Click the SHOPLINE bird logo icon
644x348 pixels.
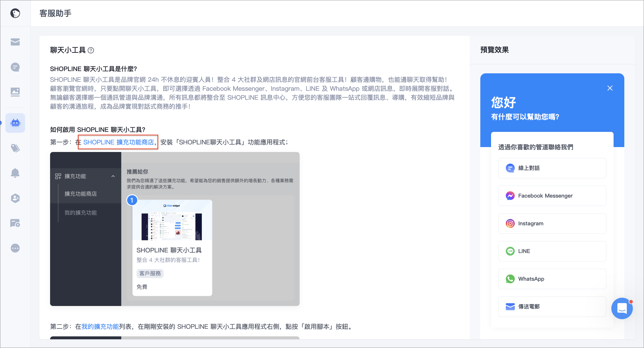(15, 13)
